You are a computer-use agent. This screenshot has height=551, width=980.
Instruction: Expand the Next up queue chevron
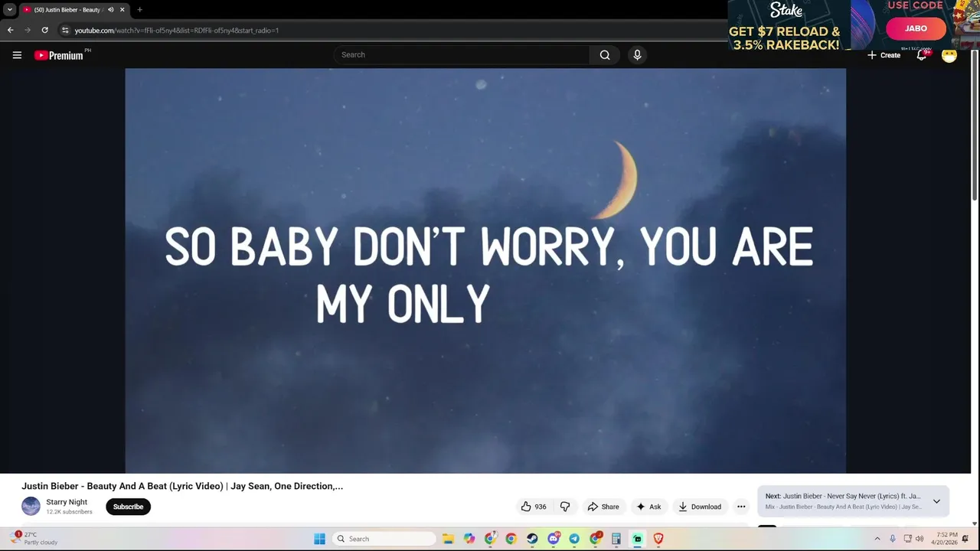(936, 501)
